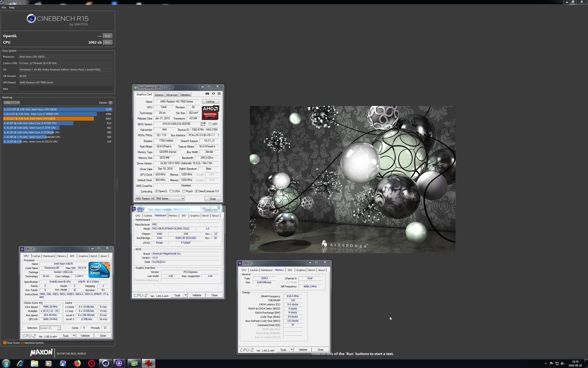Switch to the red splat app taskbar button
Viewport: 588px width, 368px height.
pyautogui.click(x=148, y=363)
